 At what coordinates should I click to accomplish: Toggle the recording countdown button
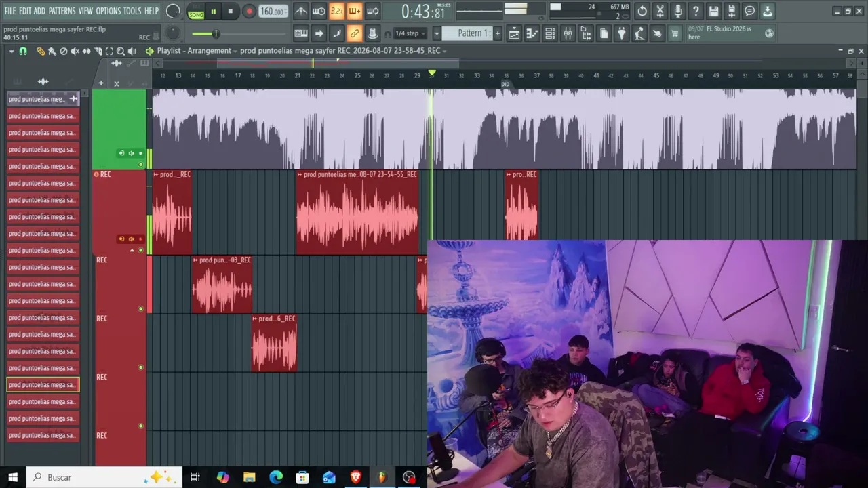pos(336,11)
